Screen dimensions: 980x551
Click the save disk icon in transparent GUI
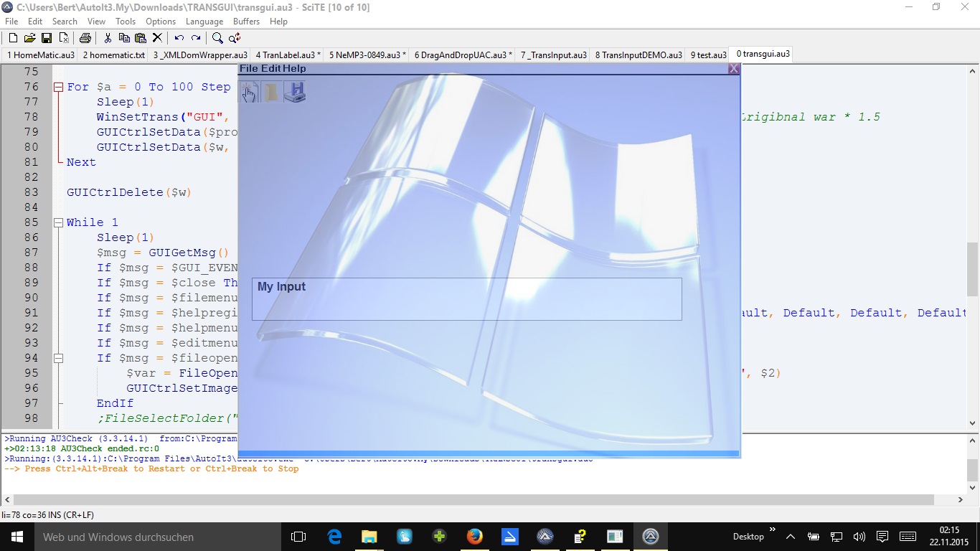(x=295, y=92)
